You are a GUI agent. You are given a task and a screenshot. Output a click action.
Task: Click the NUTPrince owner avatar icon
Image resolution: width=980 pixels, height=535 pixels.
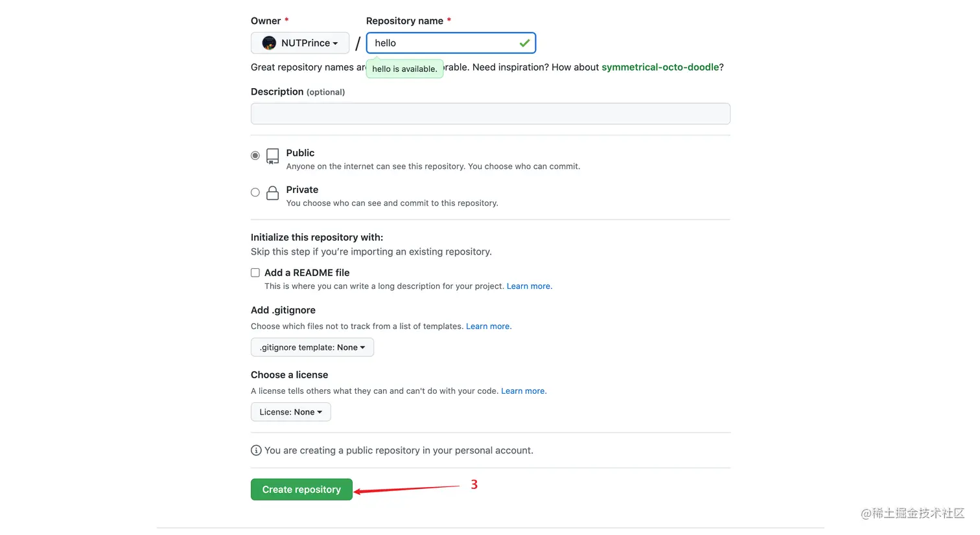(x=269, y=43)
